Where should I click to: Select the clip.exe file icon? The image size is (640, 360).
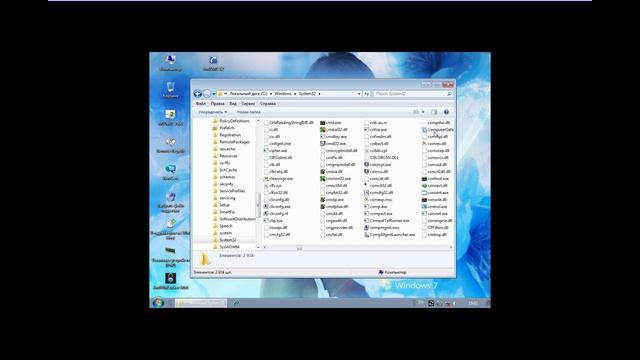pos(266,220)
